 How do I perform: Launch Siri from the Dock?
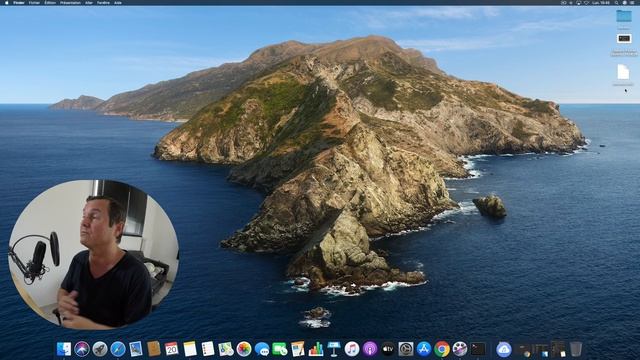tap(82, 349)
